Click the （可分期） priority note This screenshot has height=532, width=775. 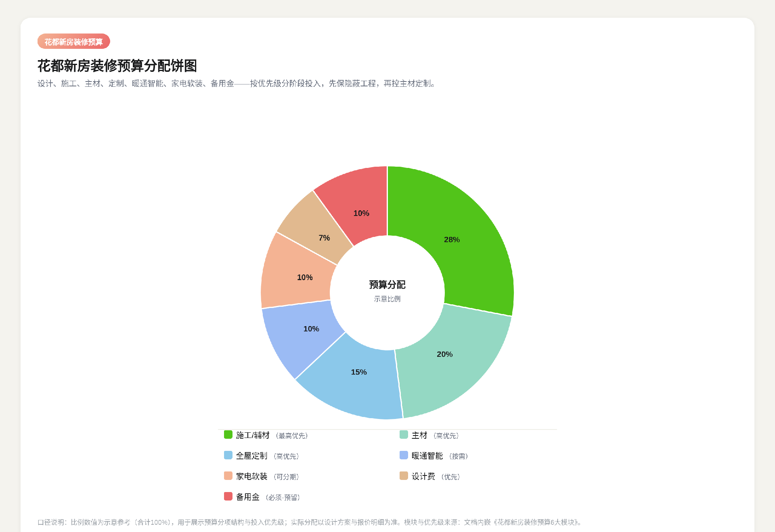pos(286,477)
